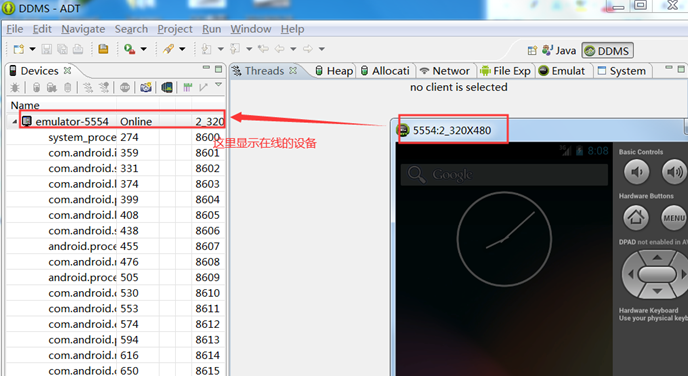This screenshot has height=376, width=688.
Task: Click the Forward navigation arrow
Action: pyautogui.click(x=308, y=49)
